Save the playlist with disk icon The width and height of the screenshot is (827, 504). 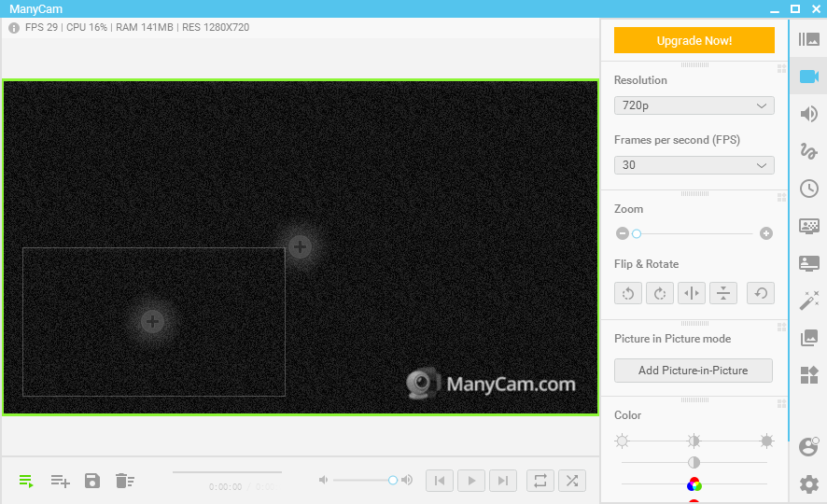tap(92, 481)
